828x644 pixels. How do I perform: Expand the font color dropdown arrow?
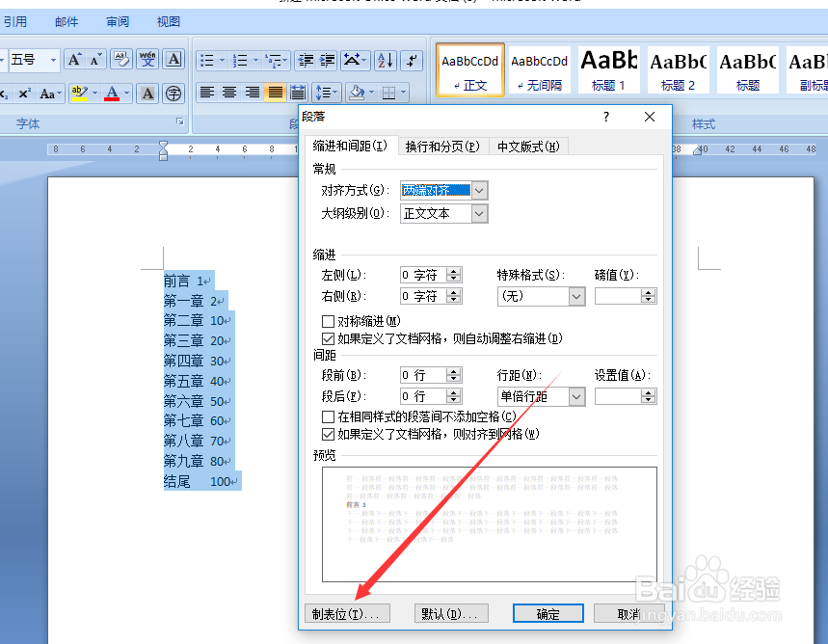tap(126, 94)
